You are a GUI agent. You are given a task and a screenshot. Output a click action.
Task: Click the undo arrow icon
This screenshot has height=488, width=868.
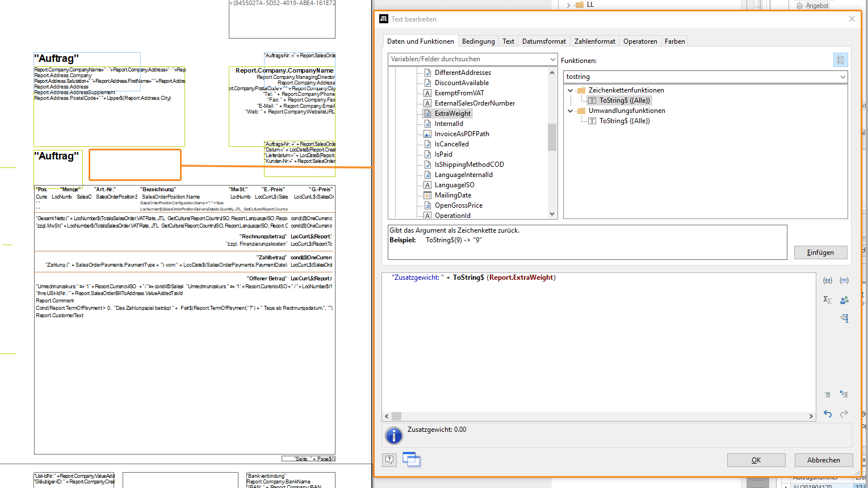[x=828, y=414]
